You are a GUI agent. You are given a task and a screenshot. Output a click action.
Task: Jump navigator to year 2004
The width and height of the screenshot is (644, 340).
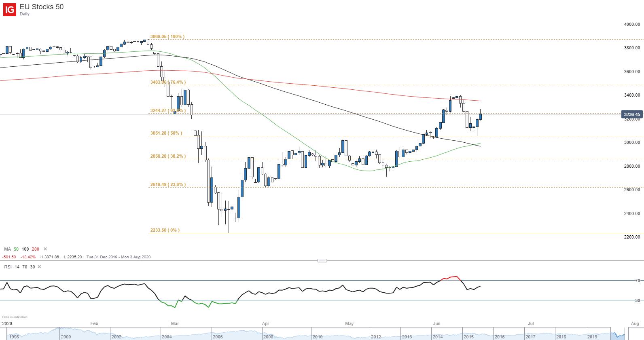click(167, 337)
